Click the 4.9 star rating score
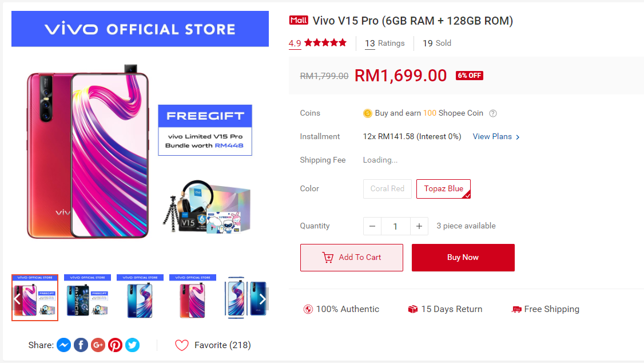The image size is (644, 363). [x=295, y=43]
